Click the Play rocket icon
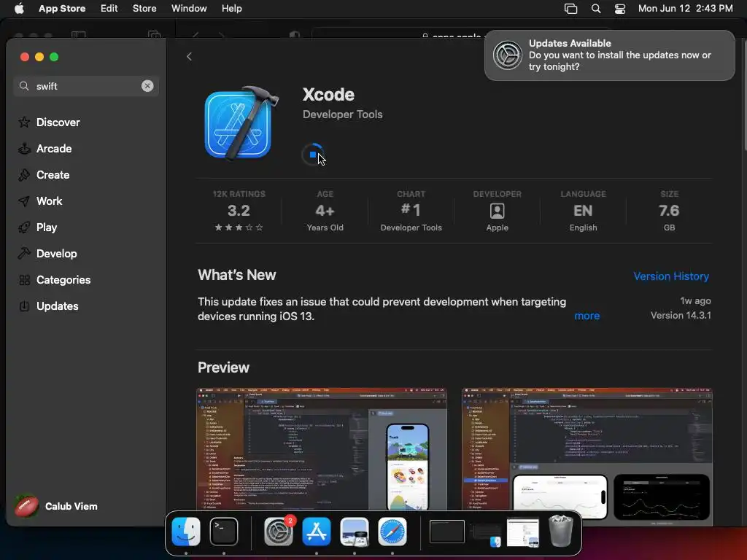The width and height of the screenshot is (747, 560). click(24, 227)
